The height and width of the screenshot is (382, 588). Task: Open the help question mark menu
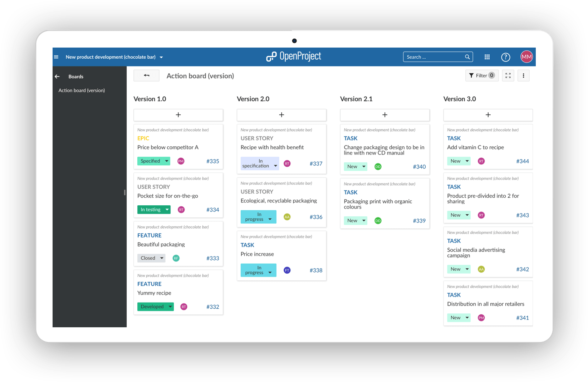click(505, 57)
